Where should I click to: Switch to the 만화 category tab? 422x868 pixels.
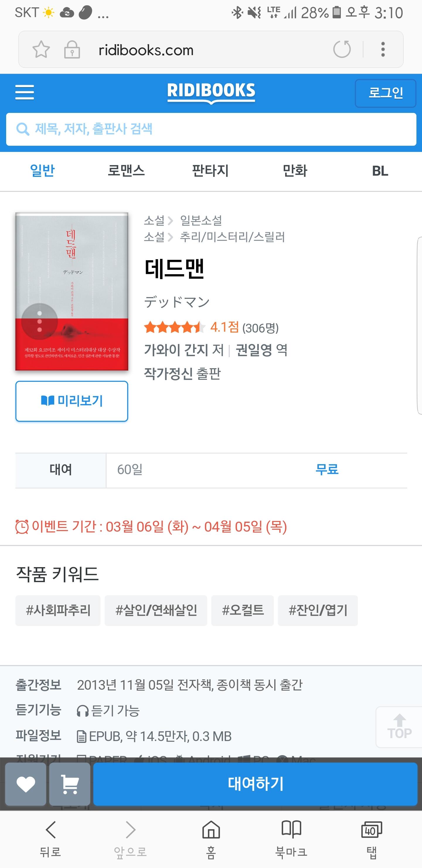295,170
